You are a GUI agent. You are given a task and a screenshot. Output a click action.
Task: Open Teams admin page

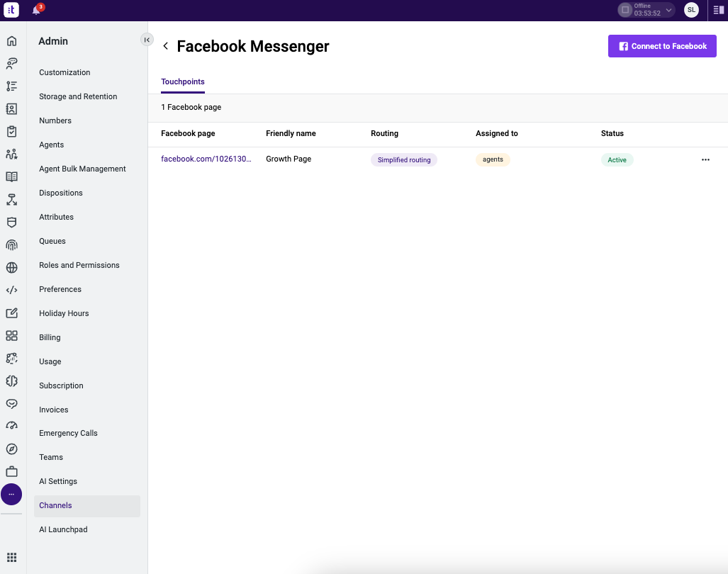pos(51,458)
